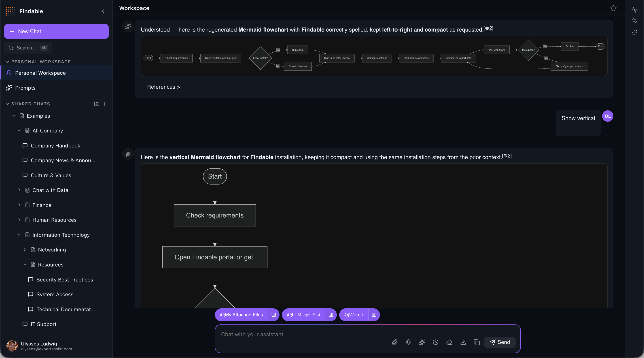Click the Search field
The image size is (644, 358).
[28, 48]
